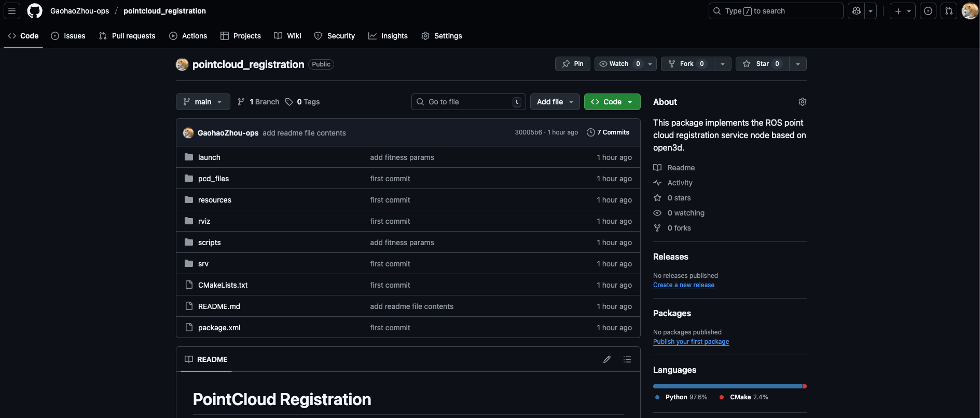Open the 7 Commits history

(608, 132)
